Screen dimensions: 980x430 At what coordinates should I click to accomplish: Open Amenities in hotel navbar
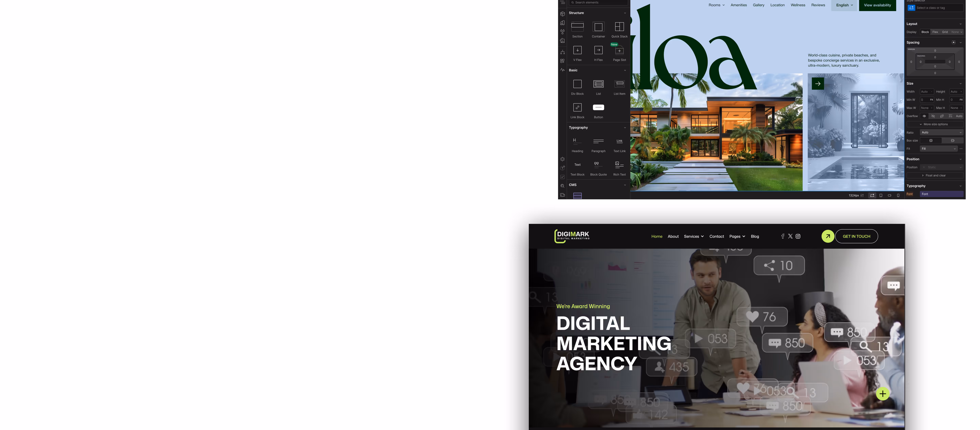click(738, 5)
